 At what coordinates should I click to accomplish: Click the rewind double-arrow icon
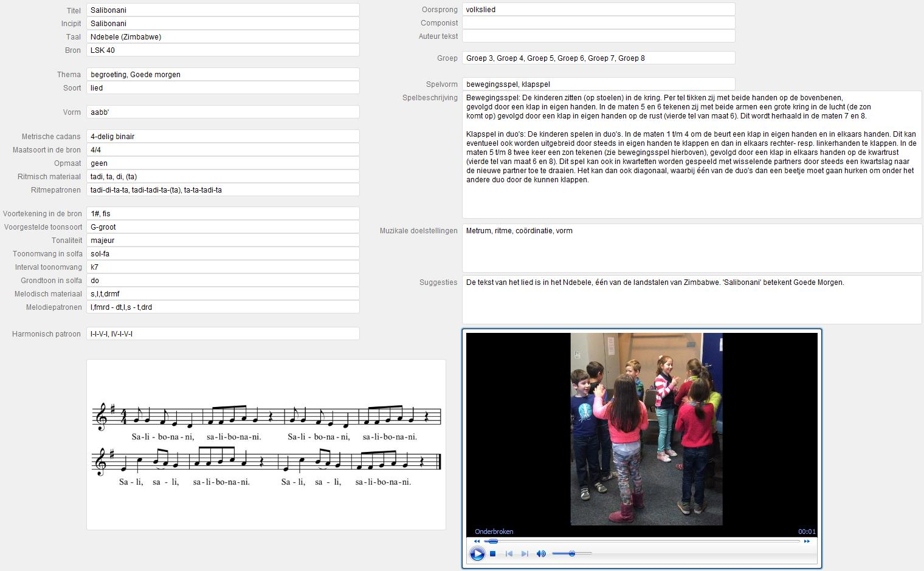click(x=477, y=541)
